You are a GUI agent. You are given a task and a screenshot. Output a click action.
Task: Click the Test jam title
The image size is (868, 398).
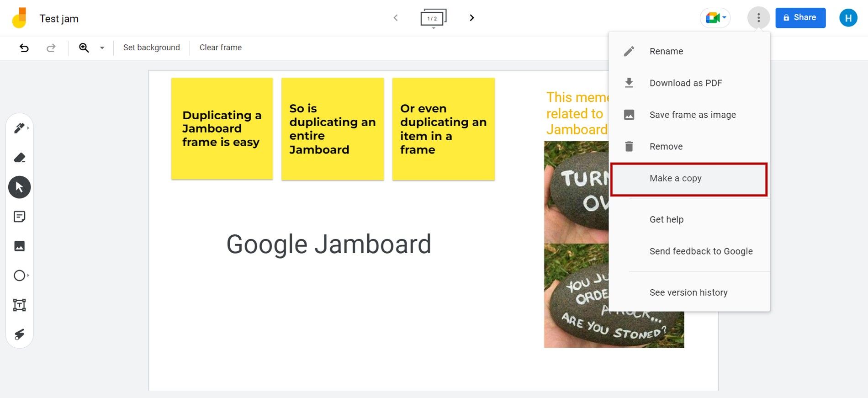59,19
